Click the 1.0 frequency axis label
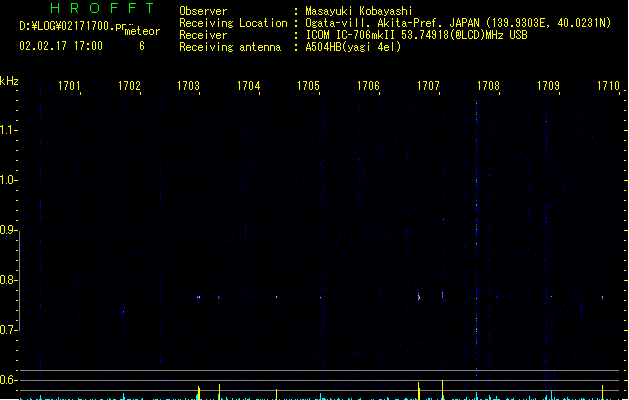 tap(8, 180)
